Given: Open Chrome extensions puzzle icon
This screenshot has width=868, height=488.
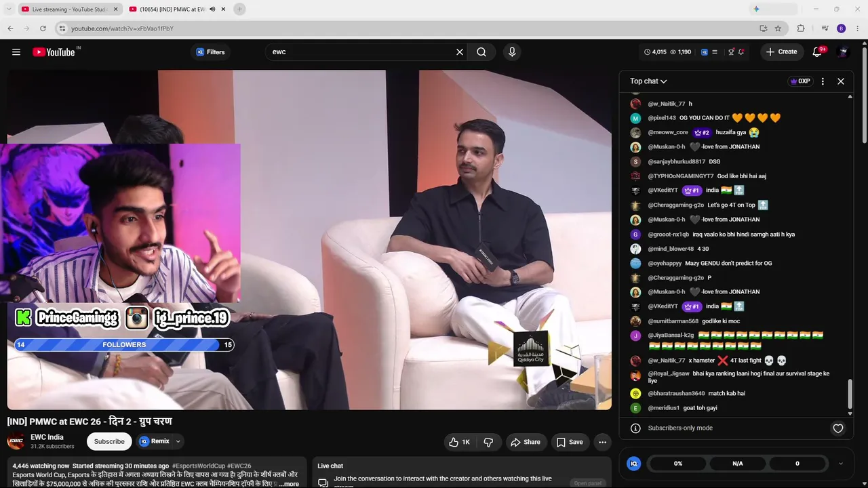Looking at the screenshot, I should 801,28.
